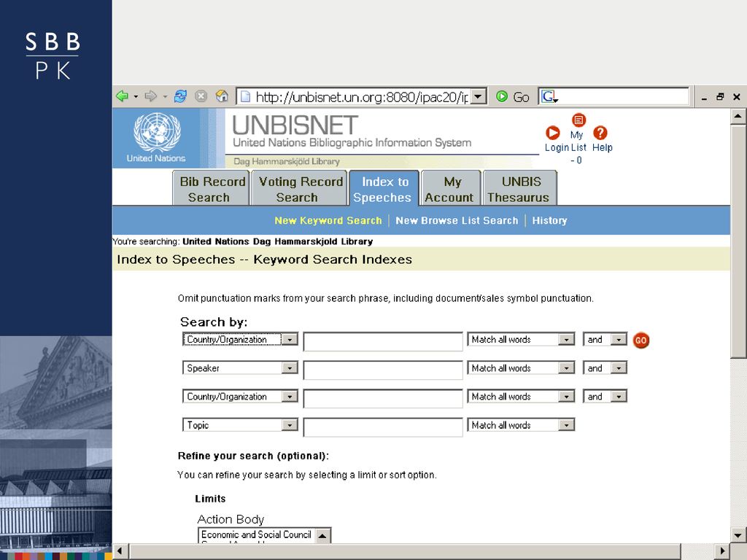Screen dimensions: 747x560
Task: Open the address bar URL dropdown
Action: coord(479,97)
